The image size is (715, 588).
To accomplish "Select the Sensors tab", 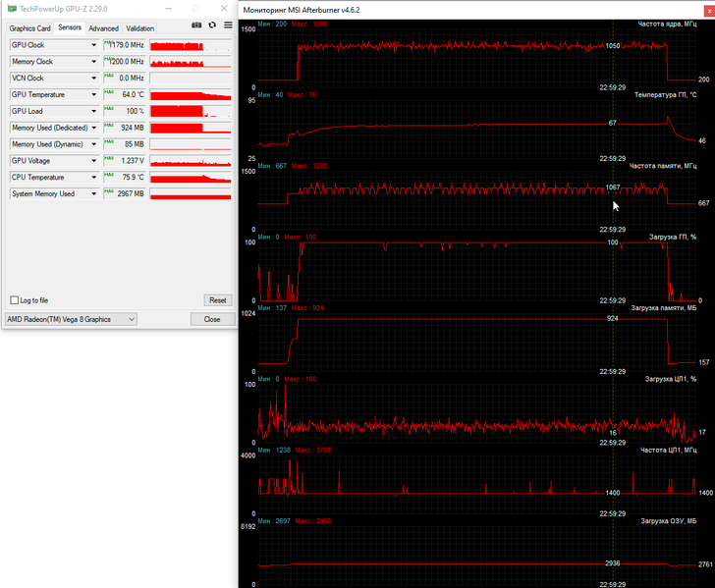I will click(70, 27).
